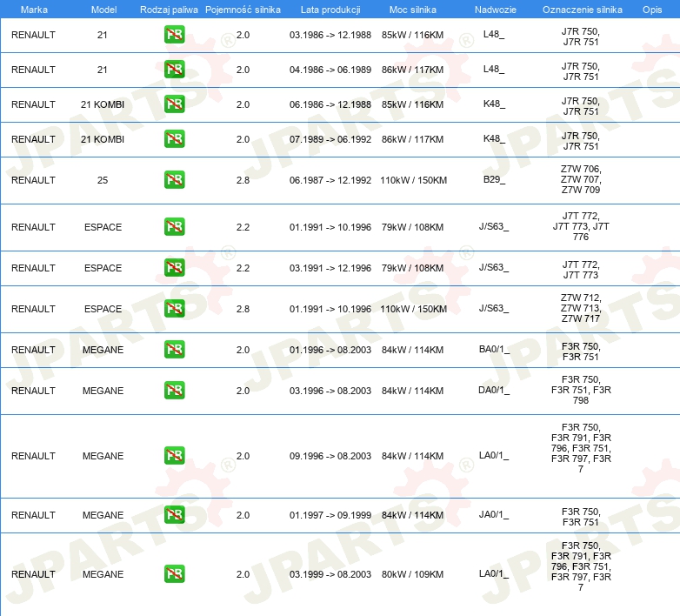This screenshot has width=680, height=616.
Task: Click the J7T 772, J7T 773, J7T 776 engine cell
Action: pos(581,226)
